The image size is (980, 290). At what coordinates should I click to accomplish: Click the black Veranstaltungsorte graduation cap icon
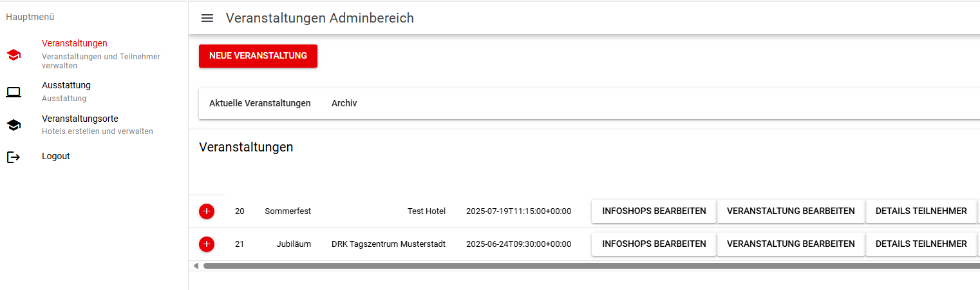[x=14, y=125]
